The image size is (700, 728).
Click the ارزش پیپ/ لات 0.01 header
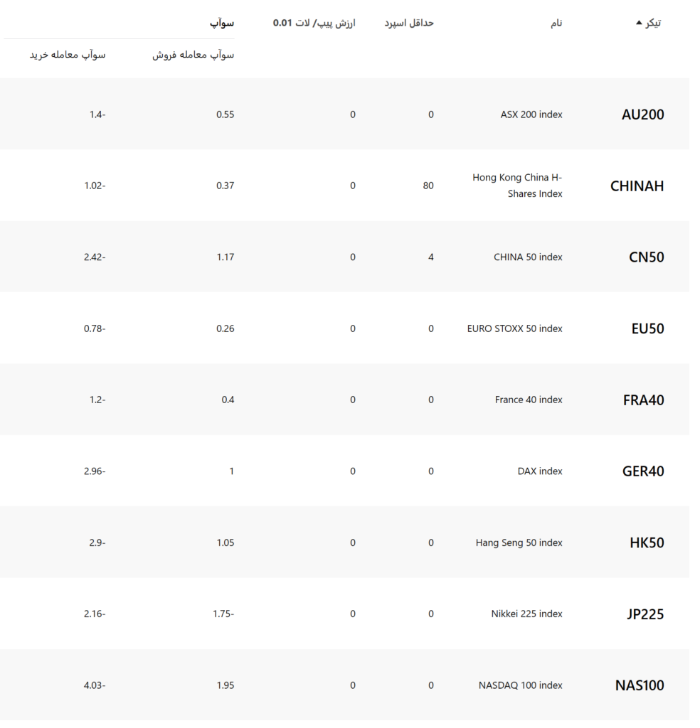[314, 23]
